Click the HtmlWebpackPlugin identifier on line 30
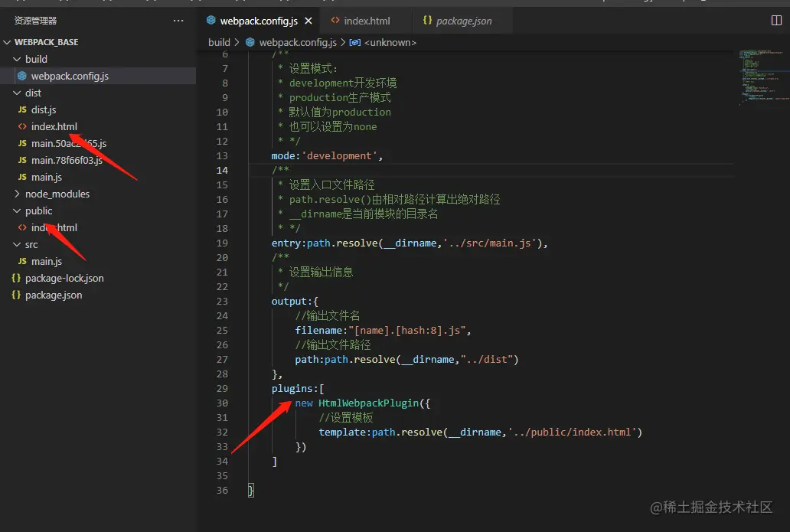Image resolution: width=790 pixels, height=532 pixels. pos(369,403)
